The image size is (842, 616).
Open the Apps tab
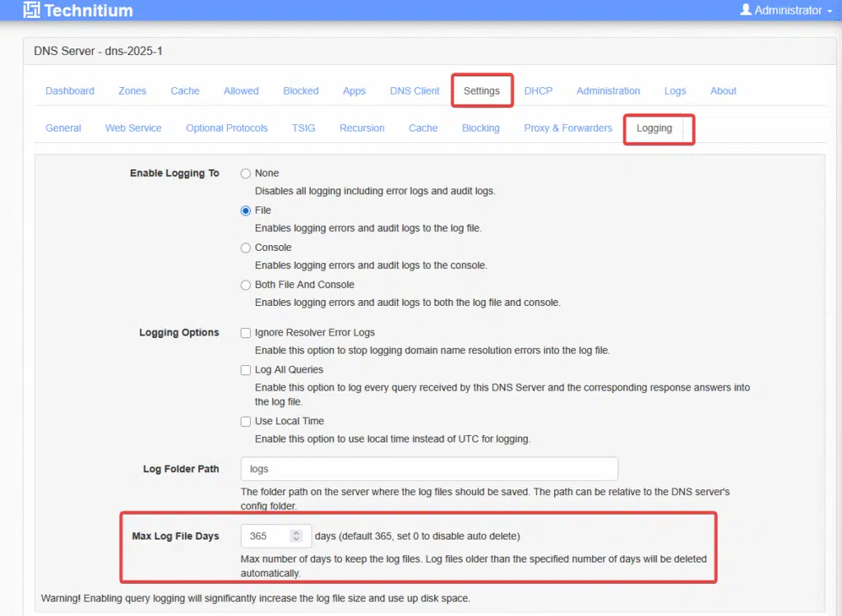[x=354, y=91]
